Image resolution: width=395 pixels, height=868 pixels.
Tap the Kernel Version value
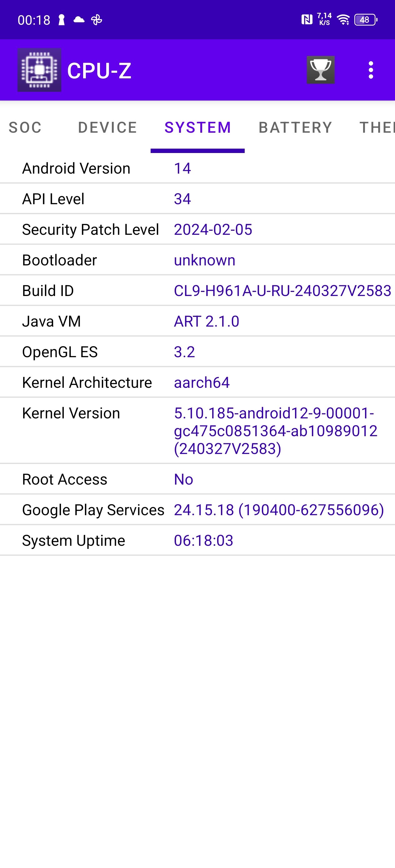tap(275, 431)
